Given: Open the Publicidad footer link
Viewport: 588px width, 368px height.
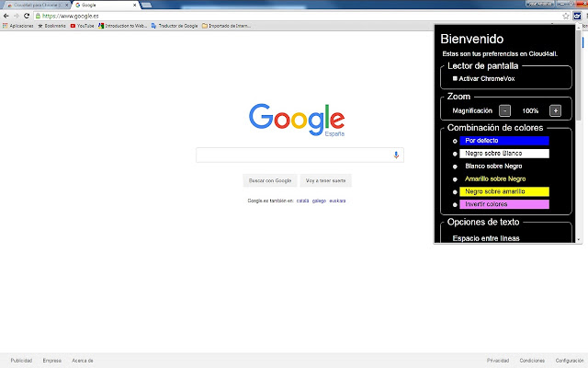Looking at the screenshot, I should pyautogui.click(x=21, y=361).
